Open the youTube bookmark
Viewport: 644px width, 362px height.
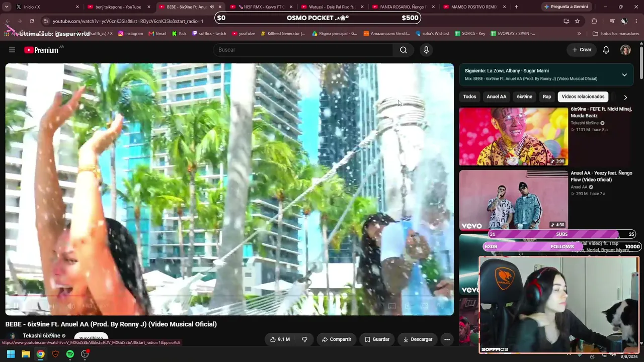coord(244,34)
